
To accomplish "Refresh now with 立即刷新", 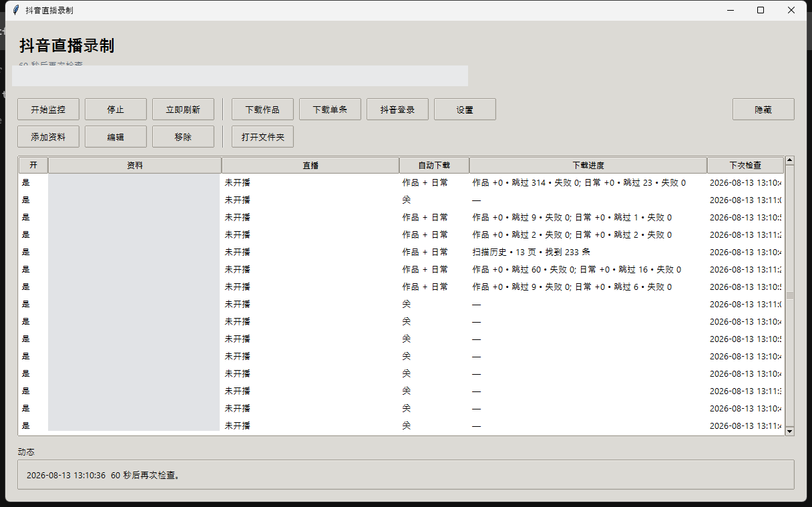I will [183, 110].
